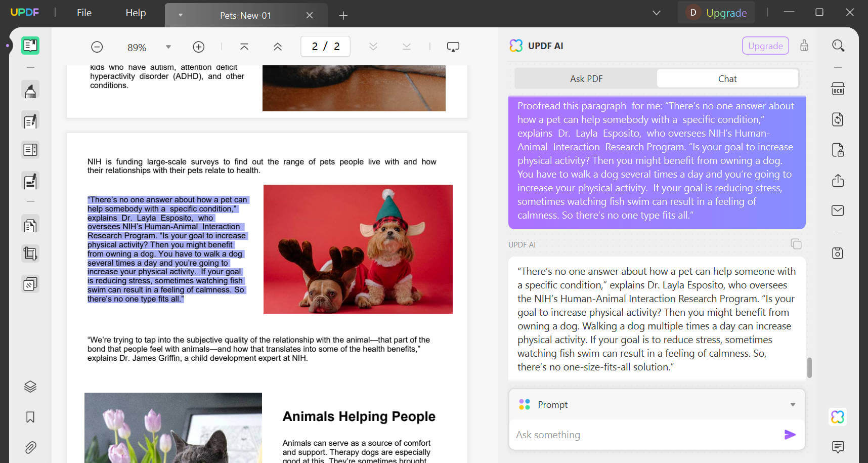Image resolution: width=868 pixels, height=463 pixels.
Task: Click the Upgrade button in UPDF AI panel
Action: pos(765,46)
